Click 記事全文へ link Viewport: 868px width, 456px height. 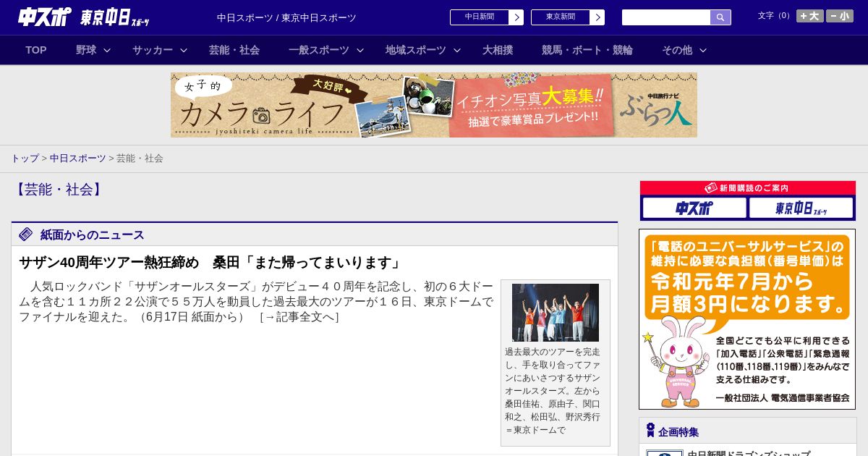click(299, 317)
